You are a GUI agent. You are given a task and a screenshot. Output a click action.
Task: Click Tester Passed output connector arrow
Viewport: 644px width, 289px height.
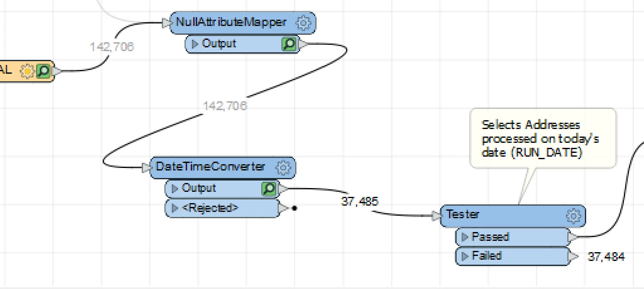[573, 237]
